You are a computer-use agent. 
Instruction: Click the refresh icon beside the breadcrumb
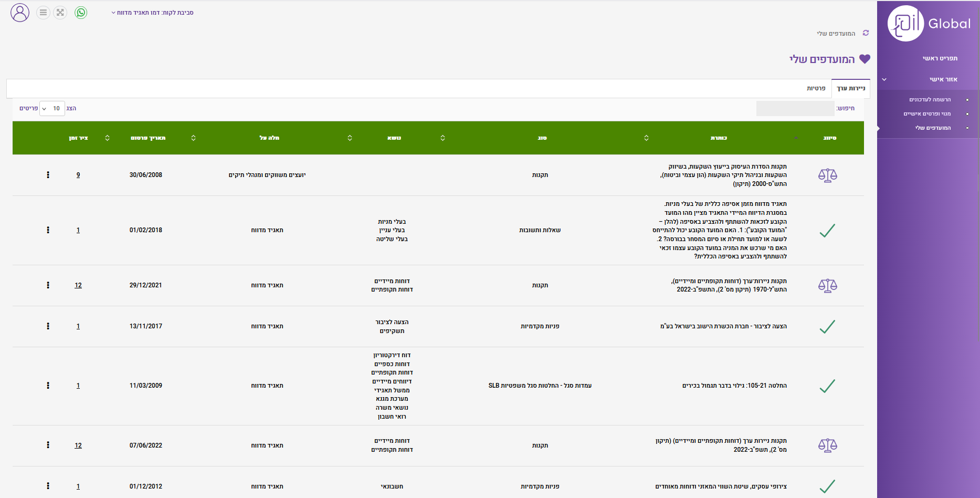[x=866, y=33]
